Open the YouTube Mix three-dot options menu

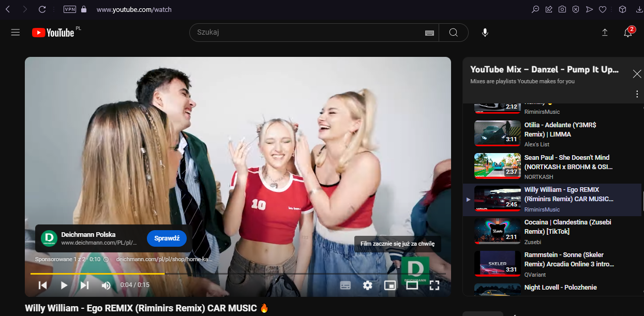[637, 94]
